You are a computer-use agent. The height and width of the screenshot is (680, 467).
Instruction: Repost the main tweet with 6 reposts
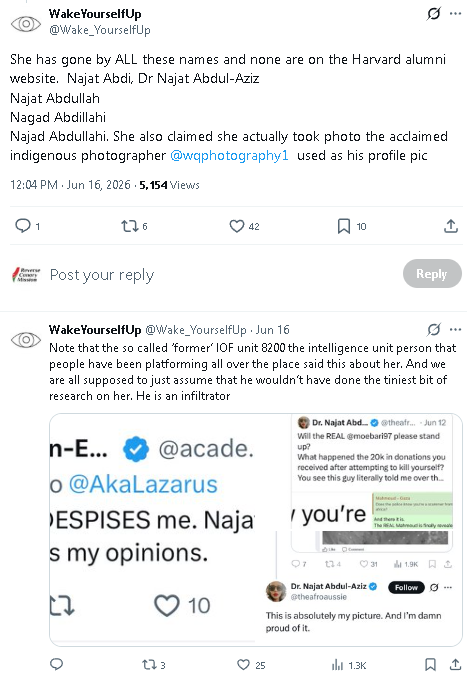(129, 226)
